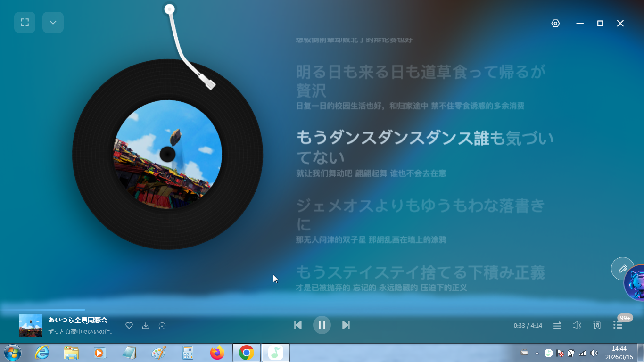Open the volume control speaker icon
644x362 pixels.
(x=577, y=325)
